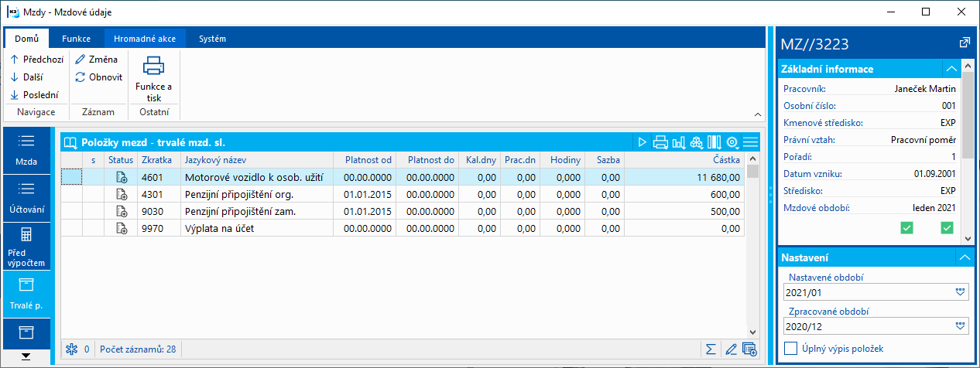
Task: Open the Hromadné akce ribbon tab
Action: coord(144,38)
